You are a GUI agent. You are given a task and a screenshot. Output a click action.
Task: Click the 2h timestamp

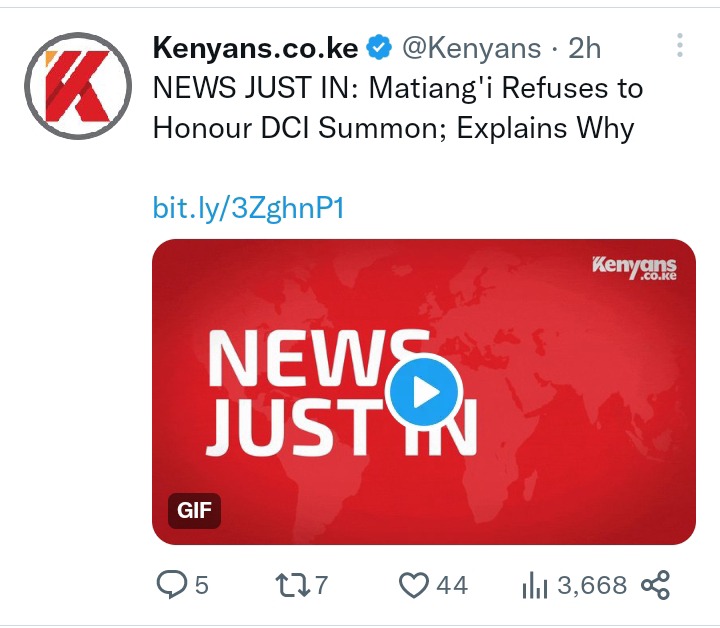click(585, 48)
